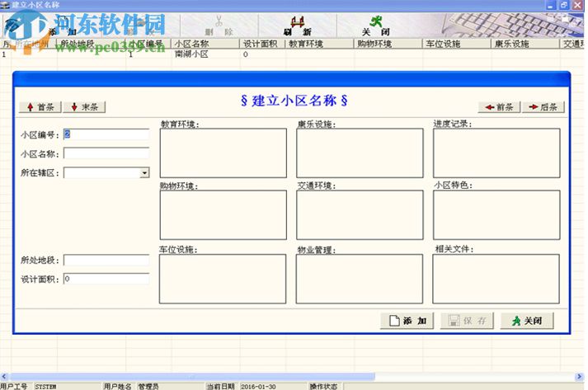
Task: Click the 添加 button in the dialog
Action: pyautogui.click(x=407, y=321)
